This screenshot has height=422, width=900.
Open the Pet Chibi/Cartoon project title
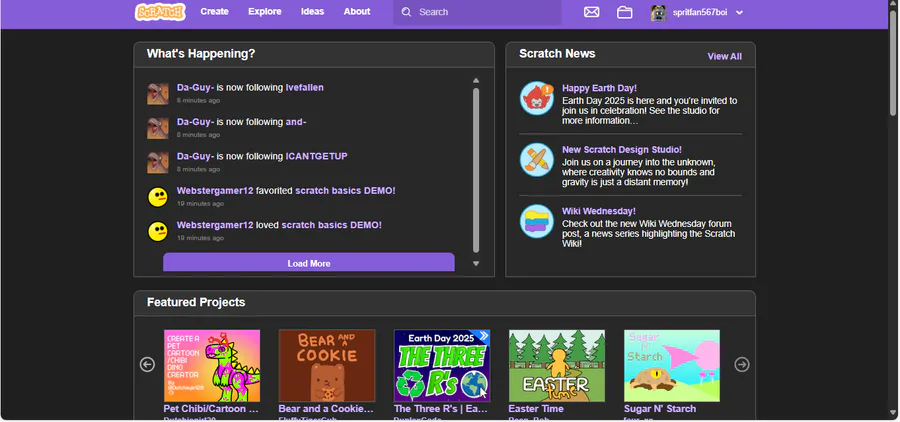click(211, 409)
